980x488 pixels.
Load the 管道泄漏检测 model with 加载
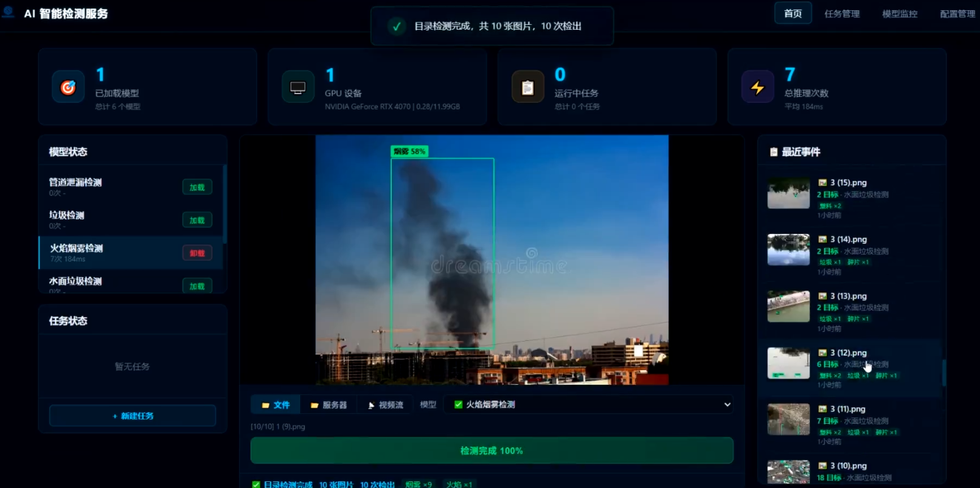(197, 187)
